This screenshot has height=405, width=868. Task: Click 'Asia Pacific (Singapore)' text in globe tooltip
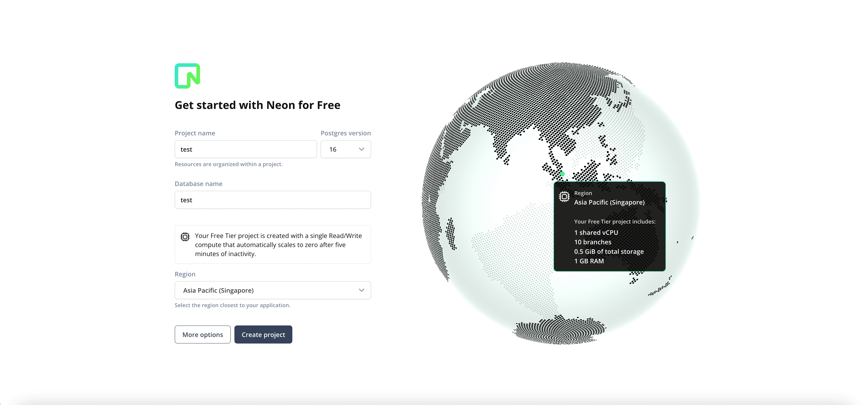[x=609, y=202]
